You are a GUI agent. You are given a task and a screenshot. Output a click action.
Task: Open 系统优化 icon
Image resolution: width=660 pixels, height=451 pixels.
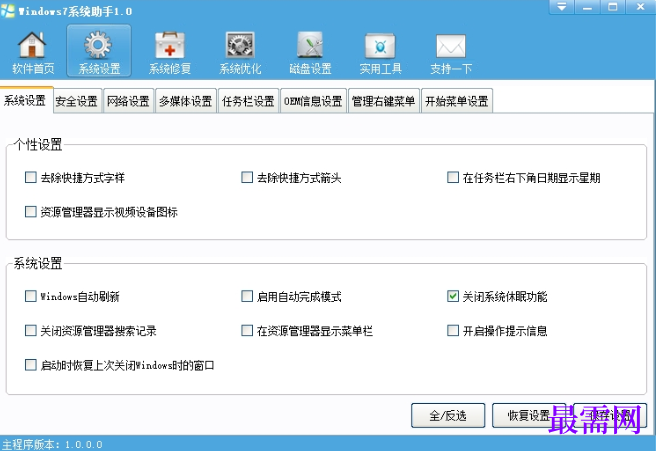point(240,45)
